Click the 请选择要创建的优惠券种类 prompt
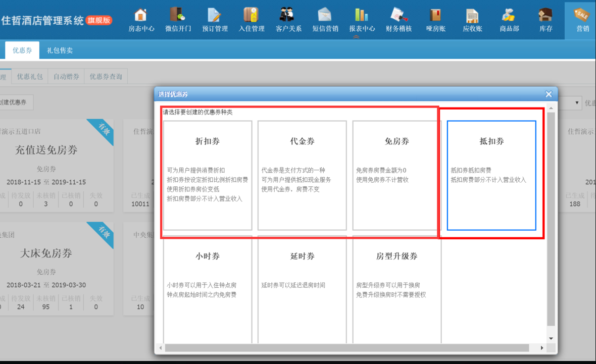 (197, 112)
